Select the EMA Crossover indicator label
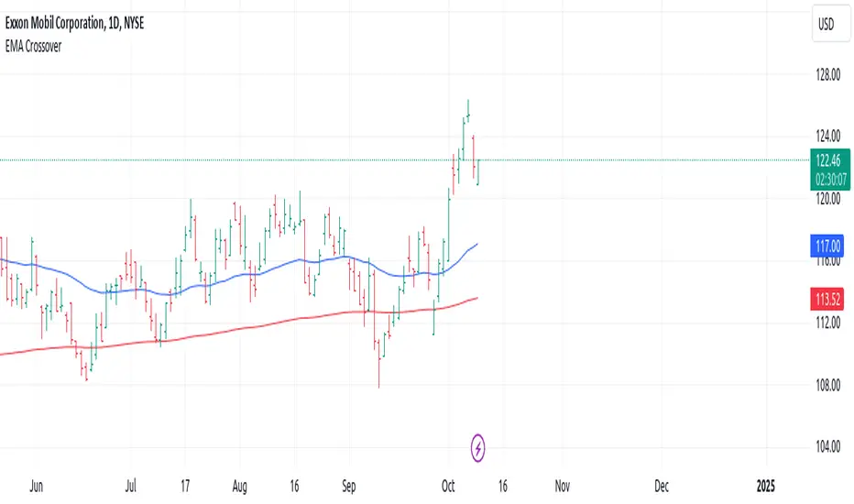Viewport: 854px width, 504px height. click(33, 47)
